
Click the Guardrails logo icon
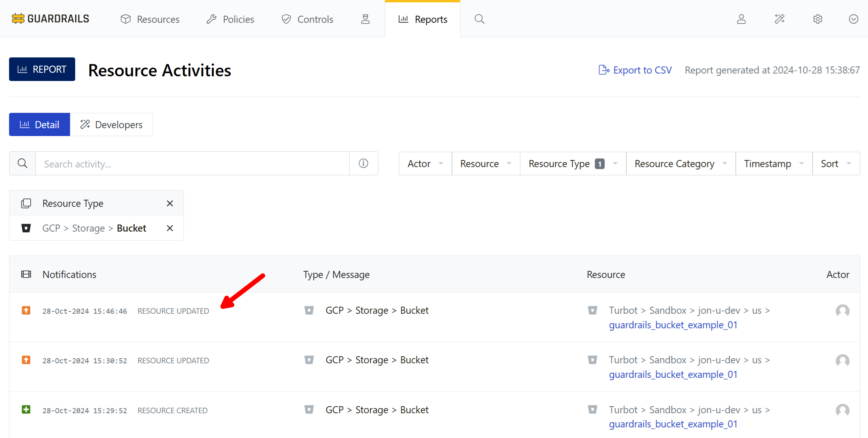(18, 18)
